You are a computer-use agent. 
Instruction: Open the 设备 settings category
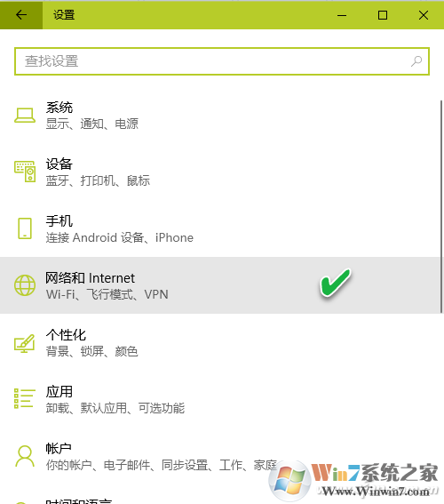coord(220,172)
